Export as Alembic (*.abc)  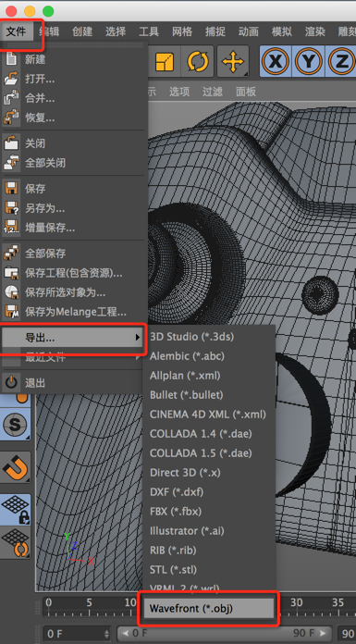209,356
